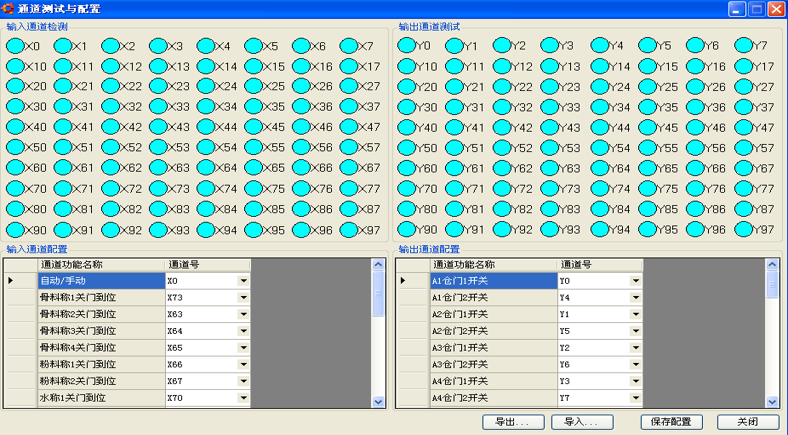
Task: Open channel dropdown for A1仓门1开关 row
Action: pos(636,281)
